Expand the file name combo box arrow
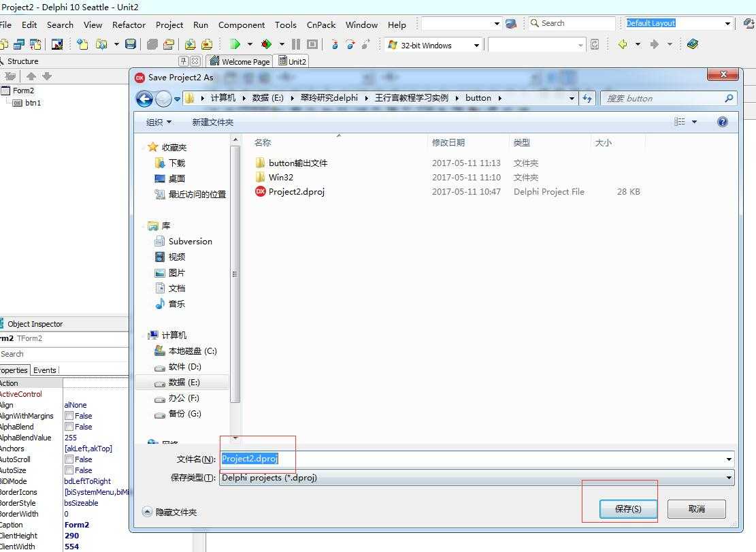The width and height of the screenshot is (756, 552). (729, 459)
